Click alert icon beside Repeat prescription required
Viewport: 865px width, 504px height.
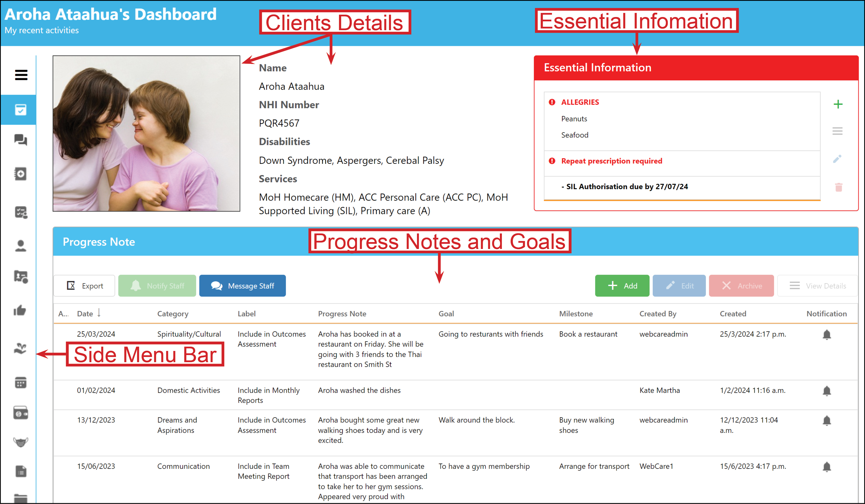point(552,161)
